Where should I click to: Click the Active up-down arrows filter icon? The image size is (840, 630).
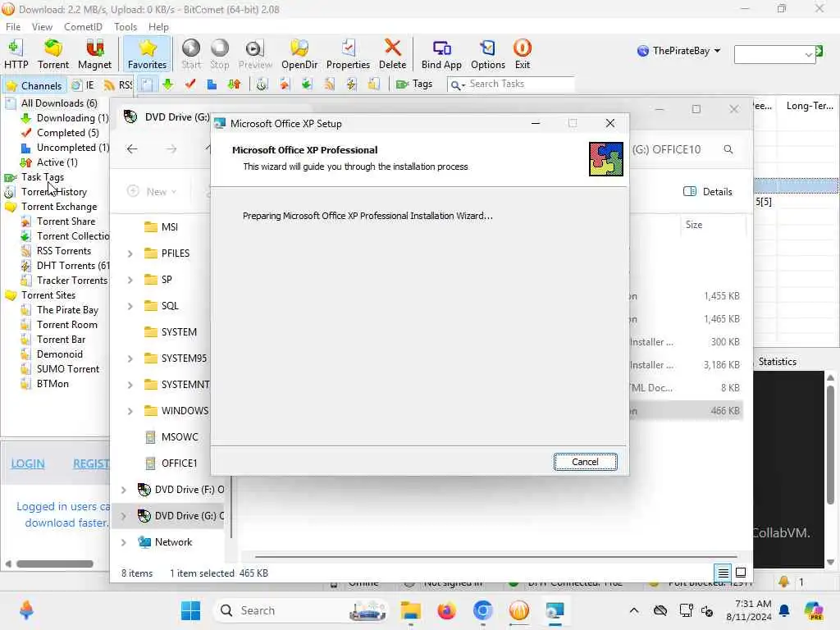tap(234, 84)
